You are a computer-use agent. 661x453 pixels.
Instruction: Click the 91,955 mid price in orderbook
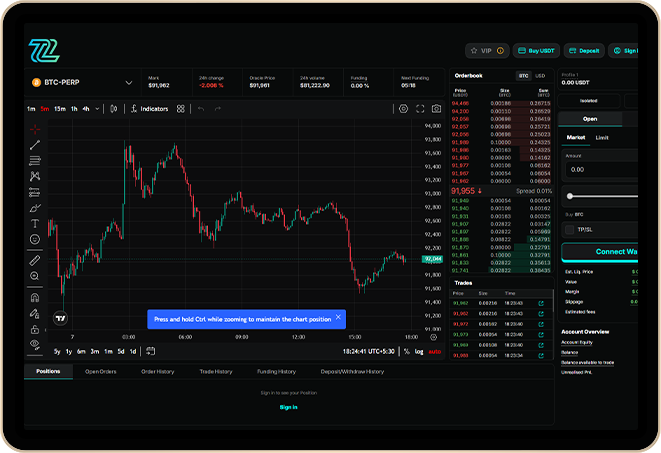point(462,191)
